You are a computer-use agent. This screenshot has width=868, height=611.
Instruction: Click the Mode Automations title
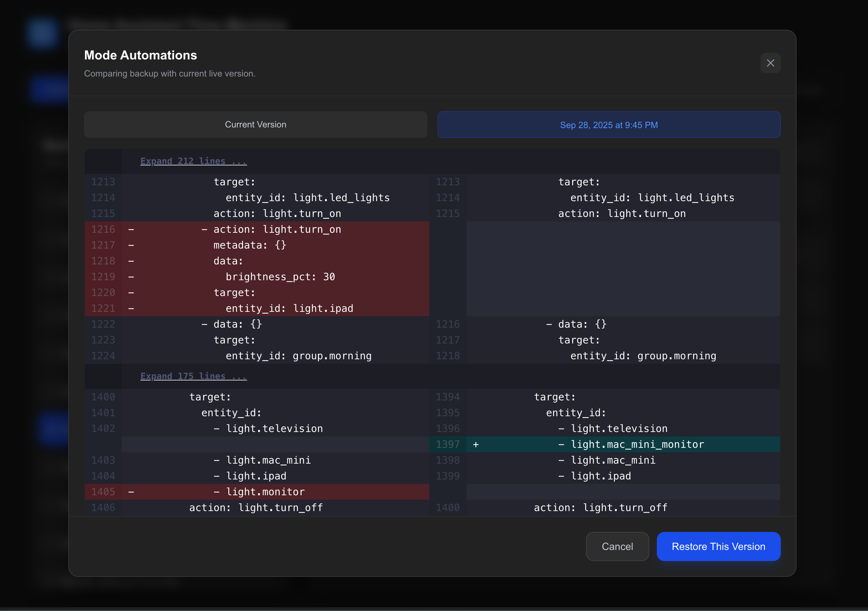(140, 55)
